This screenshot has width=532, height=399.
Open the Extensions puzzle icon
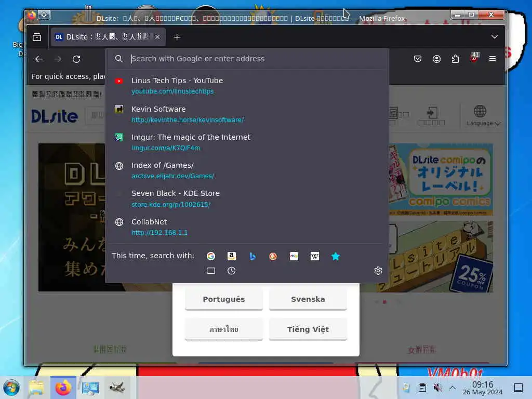(455, 59)
